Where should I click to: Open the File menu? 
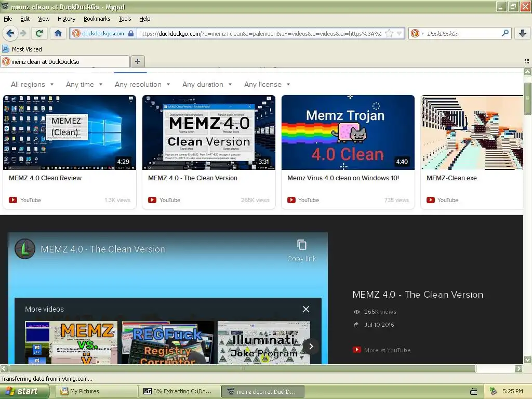click(x=8, y=19)
